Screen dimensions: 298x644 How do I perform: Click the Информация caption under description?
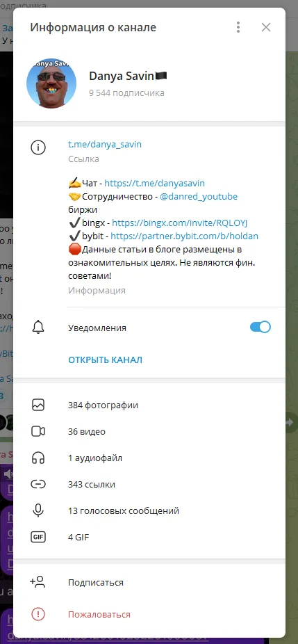pos(97,291)
